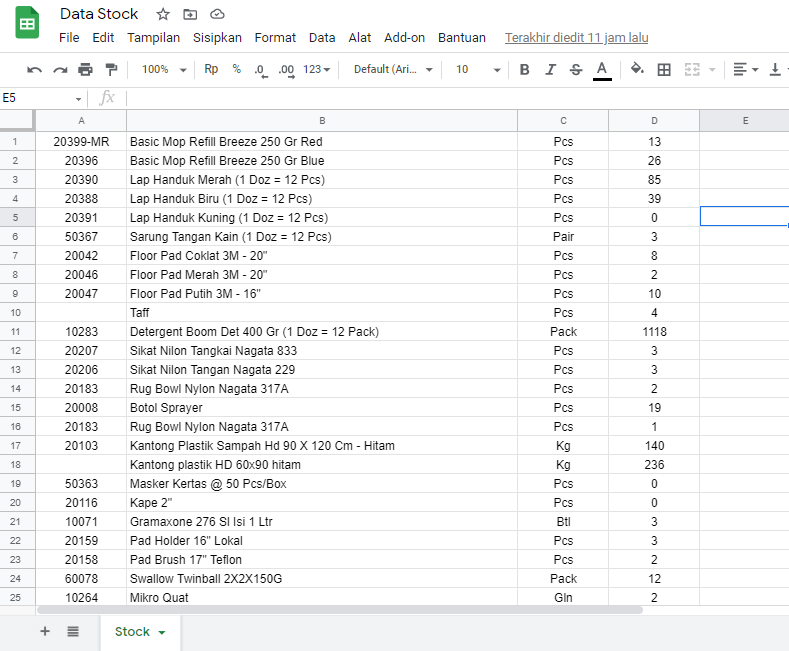Screen dimensions: 789x651
Task: Open the 'Terakhir diedit 11 jam lalu' link
Action: click(x=577, y=38)
